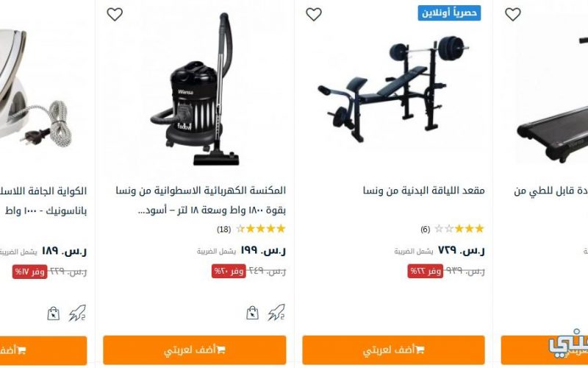588x368 pixels.
Task: Click the rocket delivery icon under the iron
Action: pyautogui.click(x=77, y=312)
